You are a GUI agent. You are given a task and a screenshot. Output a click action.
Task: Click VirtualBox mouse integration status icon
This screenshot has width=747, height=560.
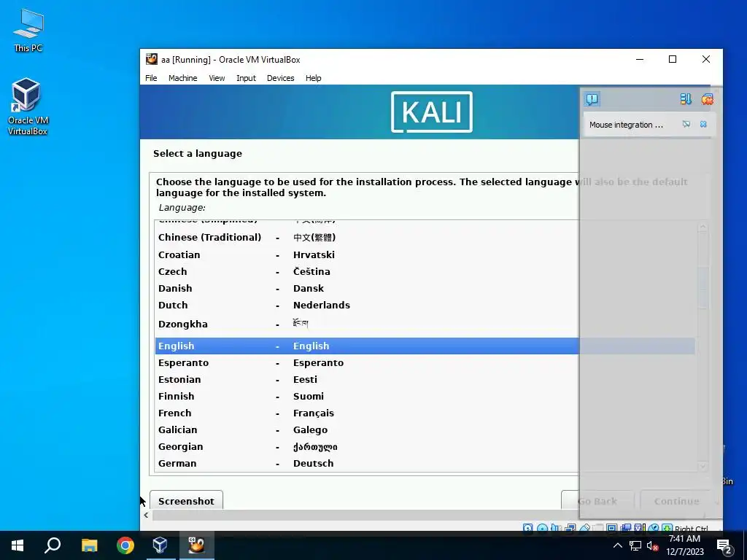[x=654, y=528]
